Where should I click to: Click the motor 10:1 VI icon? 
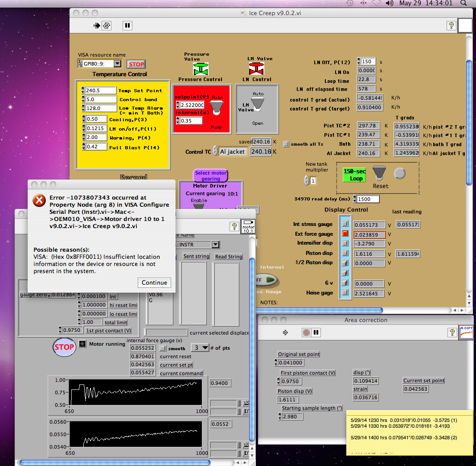pyautogui.click(x=247, y=226)
